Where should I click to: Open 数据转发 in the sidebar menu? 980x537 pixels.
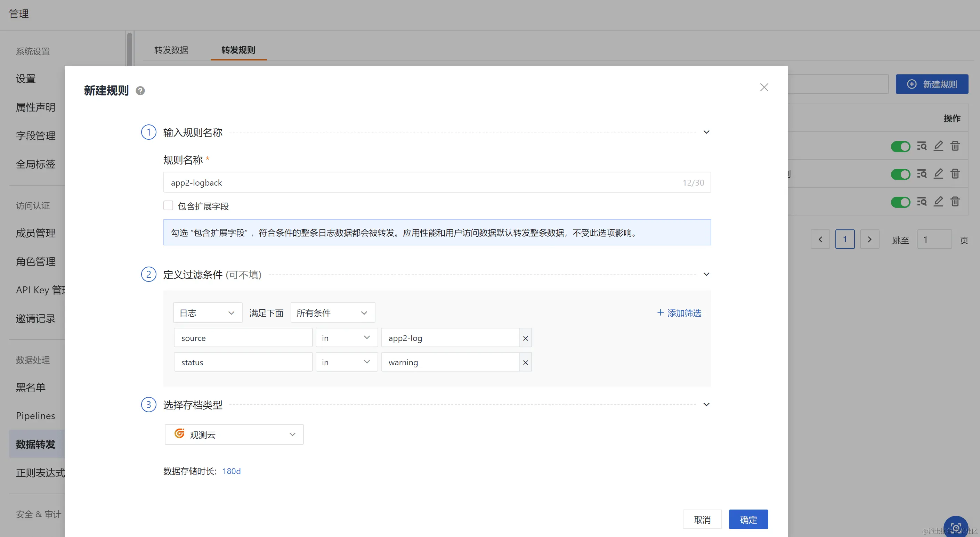point(36,444)
